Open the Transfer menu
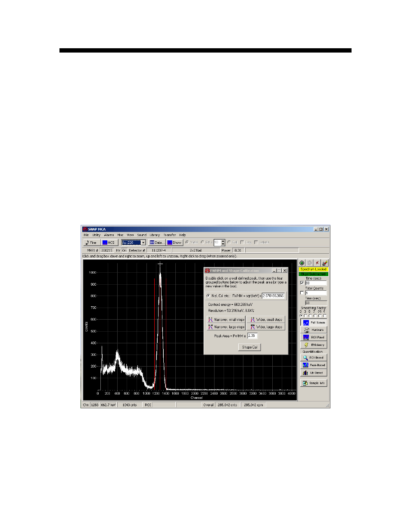This screenshot has height=532, width=411. pyautogui.click(x=170, y=235)
